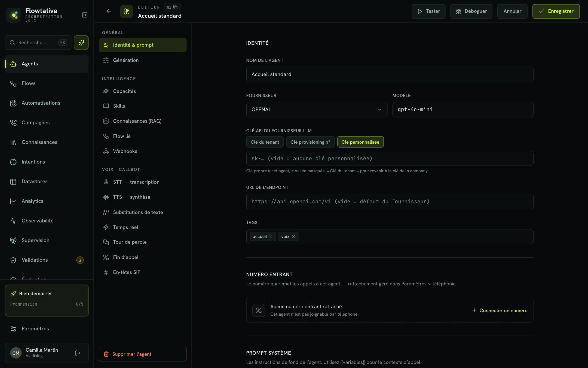This screenshot has height=368, width=588.
Task: Click the custom API key sk- field
Action: (x=390, y=159)
